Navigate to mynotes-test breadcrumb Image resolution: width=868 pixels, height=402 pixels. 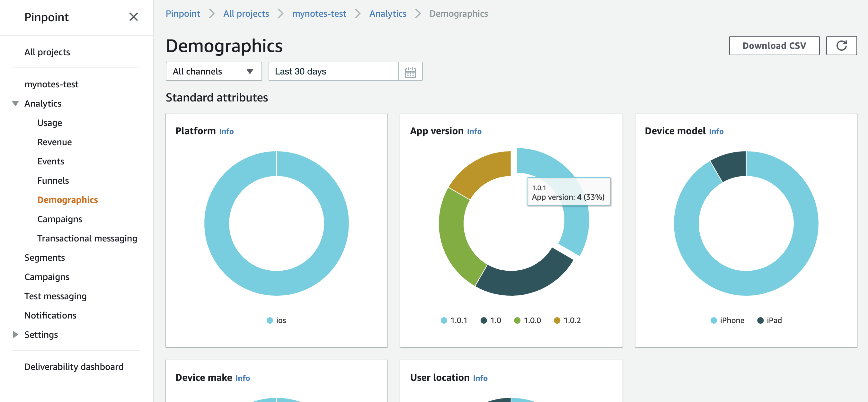(319, 13)
